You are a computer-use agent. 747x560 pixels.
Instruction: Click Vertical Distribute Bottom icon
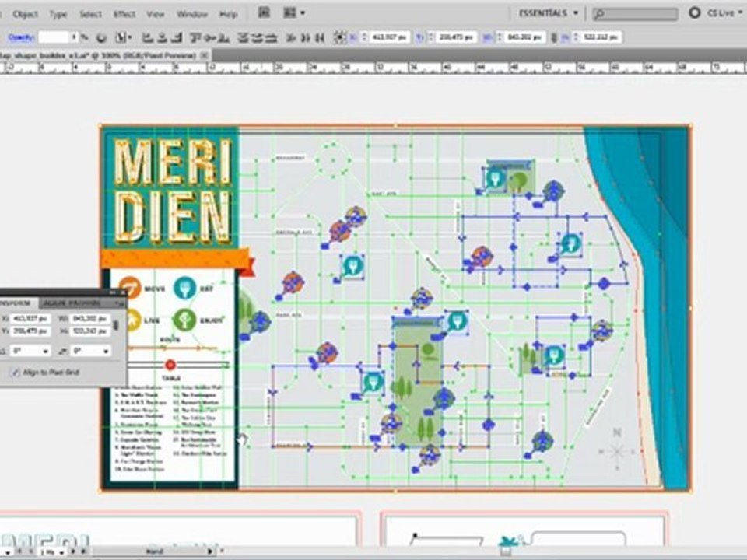pos(272,37)
